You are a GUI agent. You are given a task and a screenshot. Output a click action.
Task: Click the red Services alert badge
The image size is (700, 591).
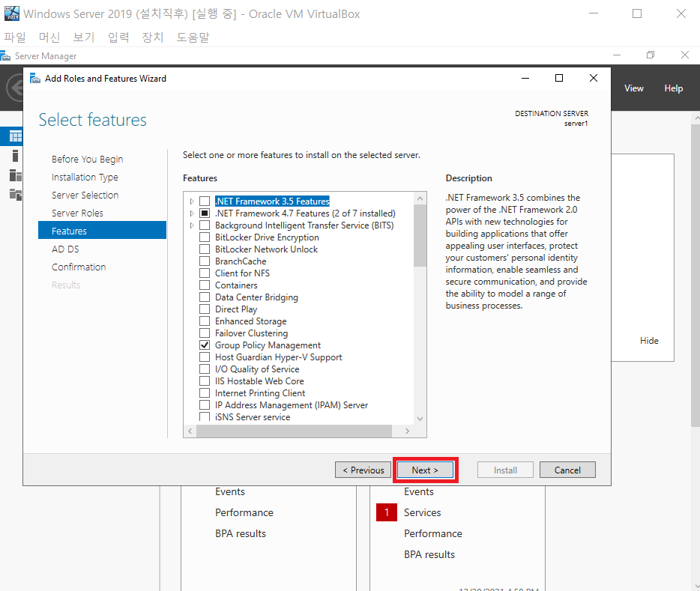[387, 512]
